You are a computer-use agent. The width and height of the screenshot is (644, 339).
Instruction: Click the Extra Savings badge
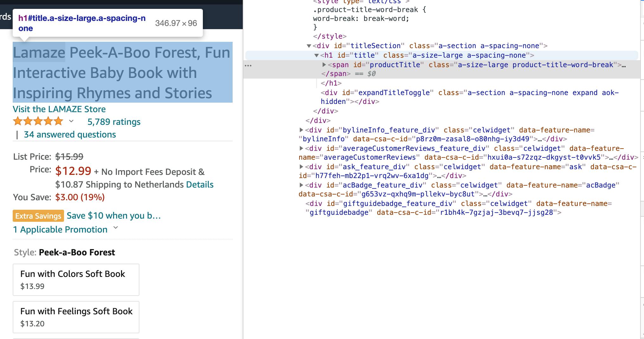point(38,216)
